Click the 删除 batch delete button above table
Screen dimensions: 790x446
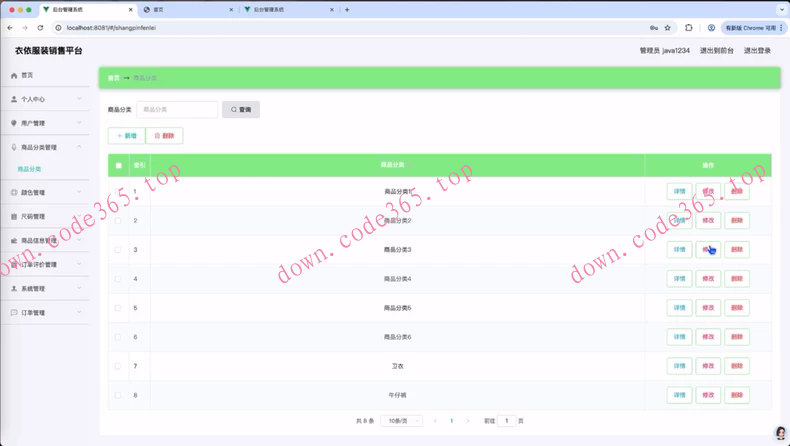pyautogui.click(x=164, y=136)
